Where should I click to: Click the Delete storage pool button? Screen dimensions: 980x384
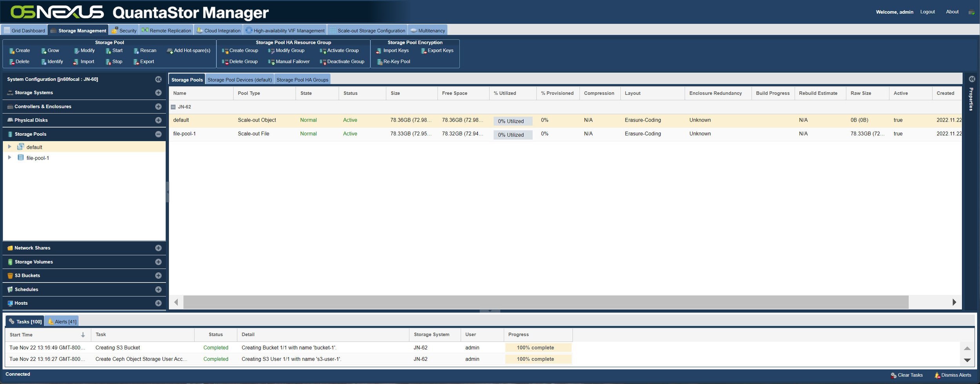point(19,62)
